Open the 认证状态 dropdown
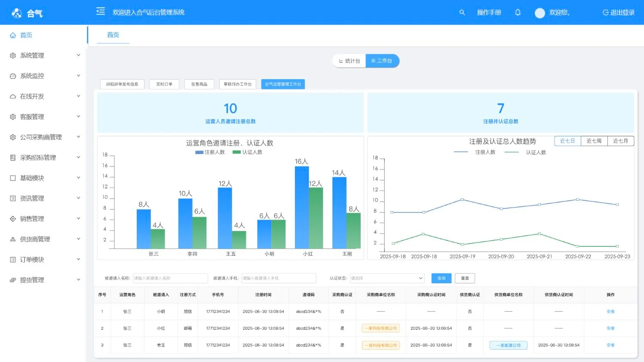Viewport: 644px width, 362px height. tap(387, 278)
